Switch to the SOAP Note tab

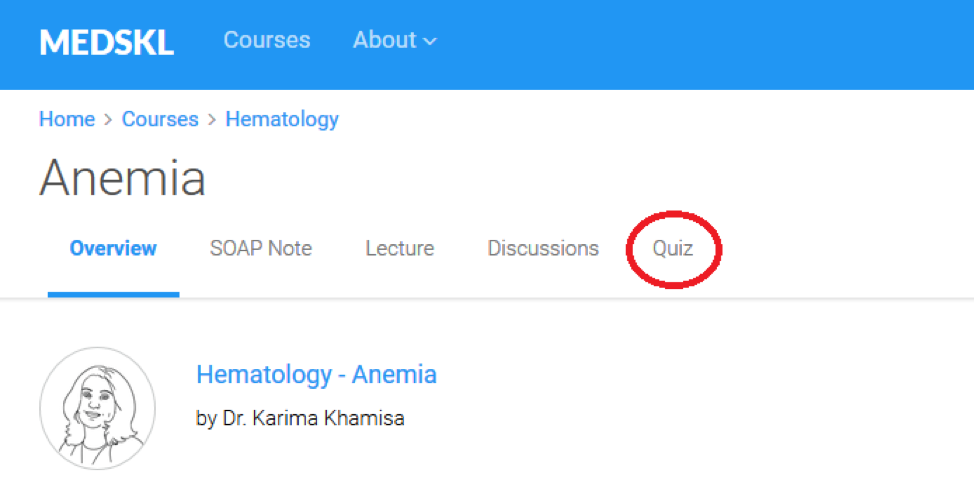[261, 249]
